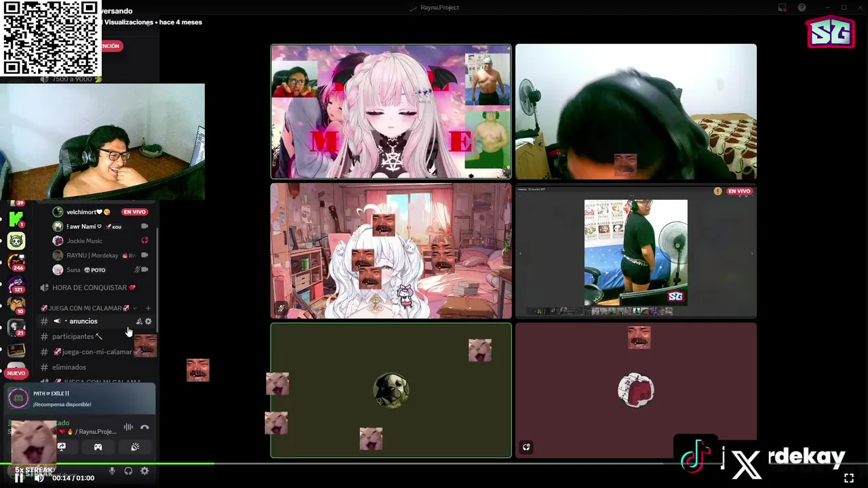
Task: Open the anuncios channel
Action: click(83, 321)
